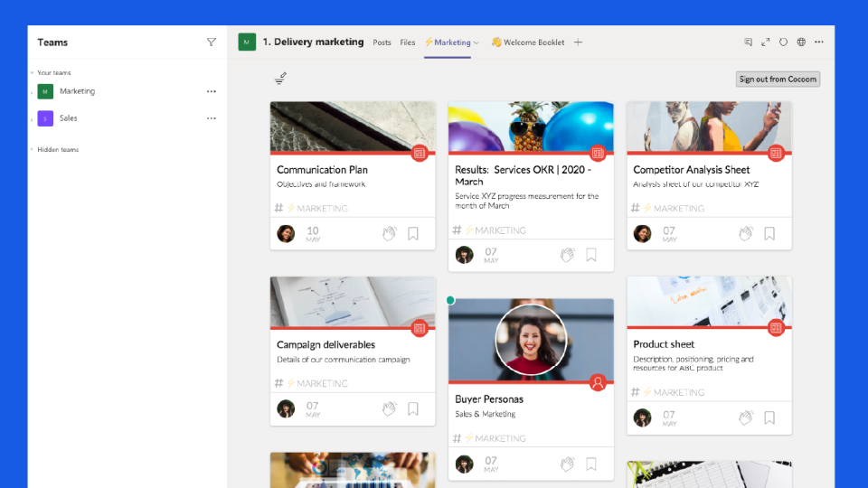The width and height of the screenshot is (868, 488).
Task: Open Product sheet title
Action: 664,343
